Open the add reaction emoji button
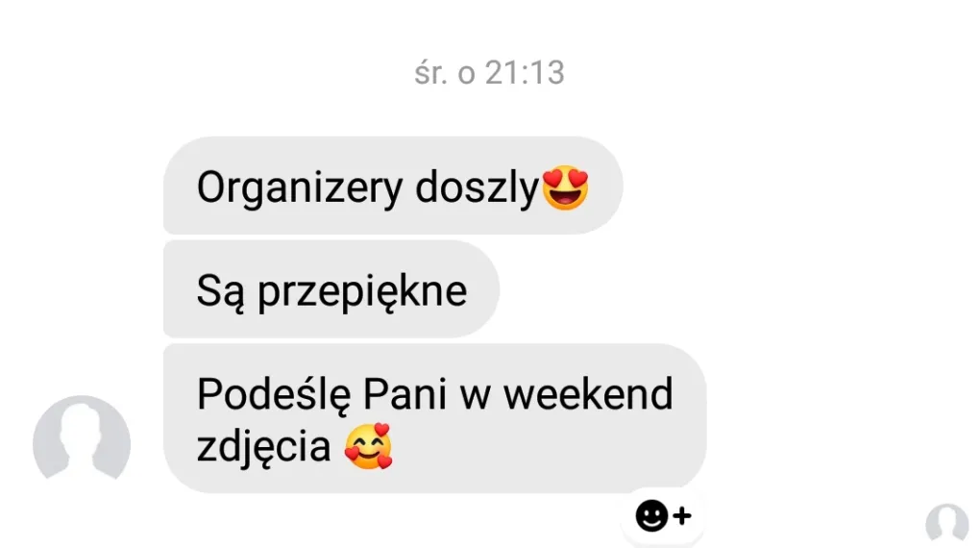 pos(663,516)
